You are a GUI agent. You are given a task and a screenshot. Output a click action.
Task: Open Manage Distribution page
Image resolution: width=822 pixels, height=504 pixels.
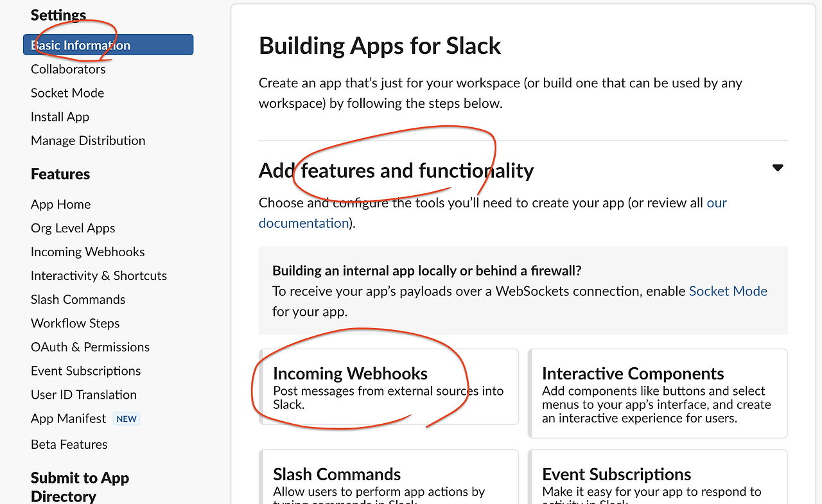pos(88,140)
